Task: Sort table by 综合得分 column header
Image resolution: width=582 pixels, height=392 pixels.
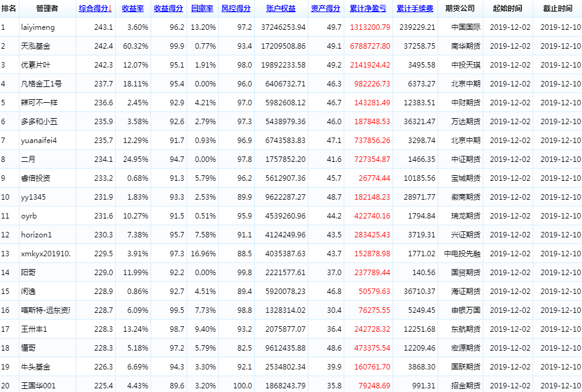Action: coord(94,9)
